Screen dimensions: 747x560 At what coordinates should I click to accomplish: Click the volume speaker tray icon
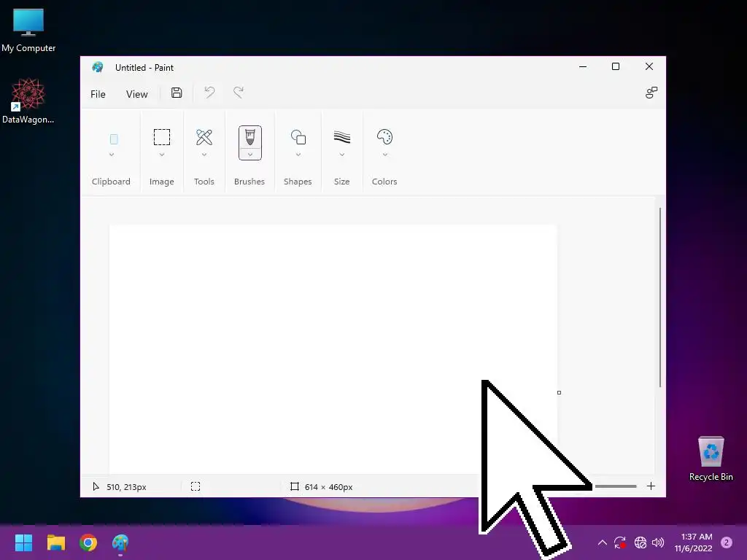point(658,542)
